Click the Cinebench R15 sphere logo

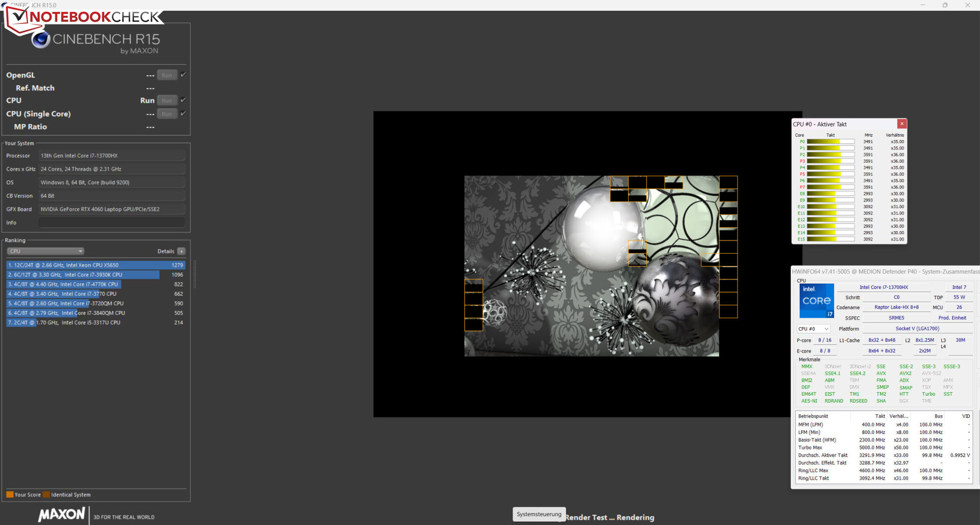coord(41,40)
